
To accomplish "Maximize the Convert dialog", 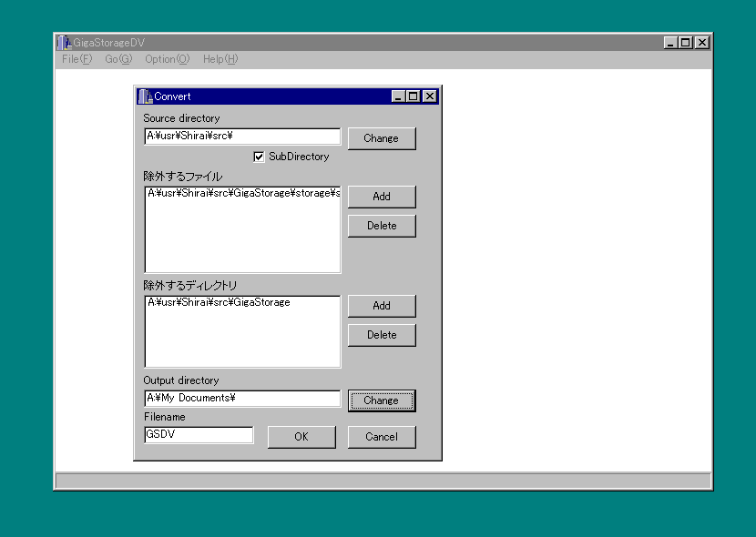I will click(414, 96).
